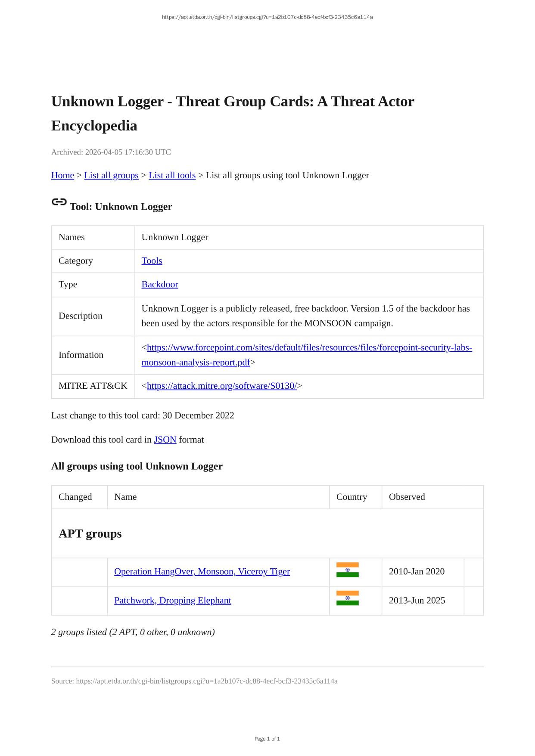
Task: Open Operation HangOver, Monsoon, Viceroy Tiger group
Action: pos(202,572)
